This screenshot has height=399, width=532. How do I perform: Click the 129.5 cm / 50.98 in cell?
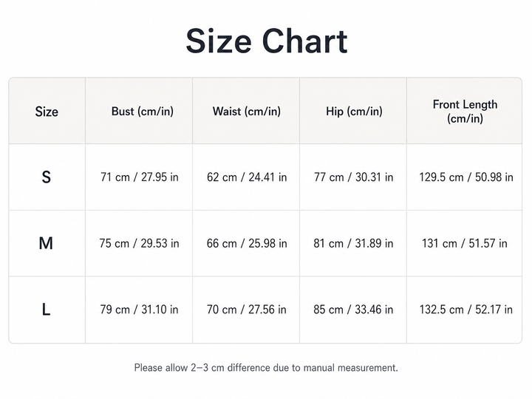[x=466, y=177]
